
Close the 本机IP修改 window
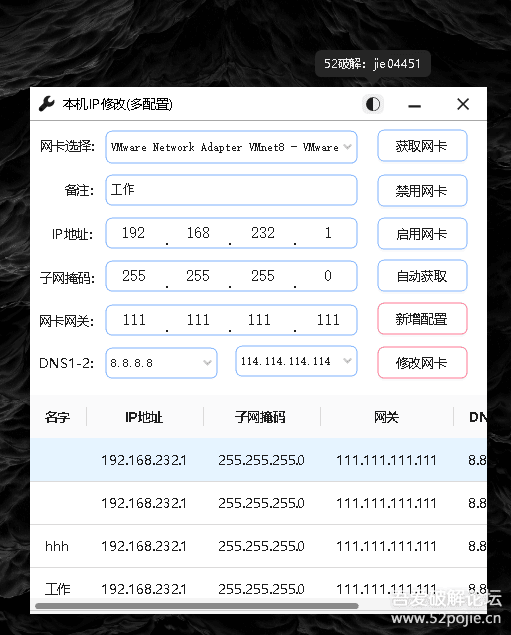463,104
